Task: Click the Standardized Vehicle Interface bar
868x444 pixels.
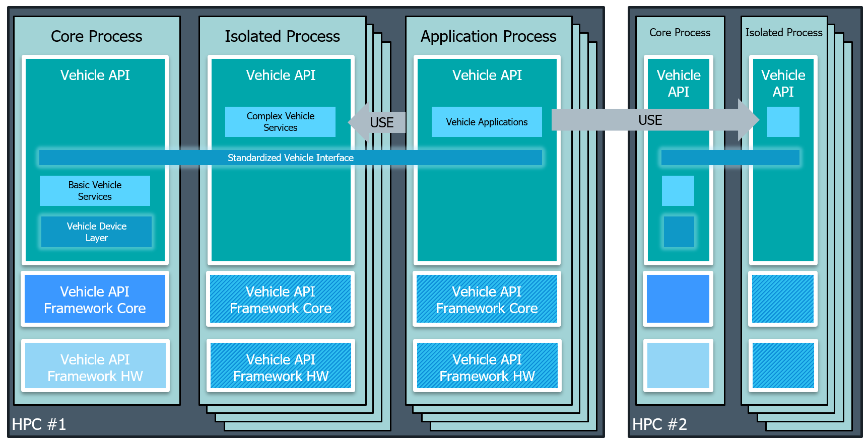Action: coord(290,158)
